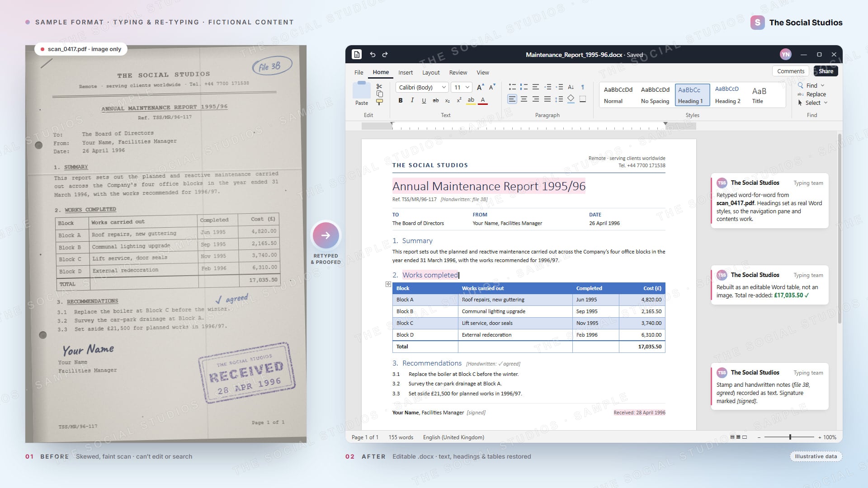This screenshot has width=868, height=488.
Task: Click the vertical scrollbar of the document
Action: tap(840, 228)
